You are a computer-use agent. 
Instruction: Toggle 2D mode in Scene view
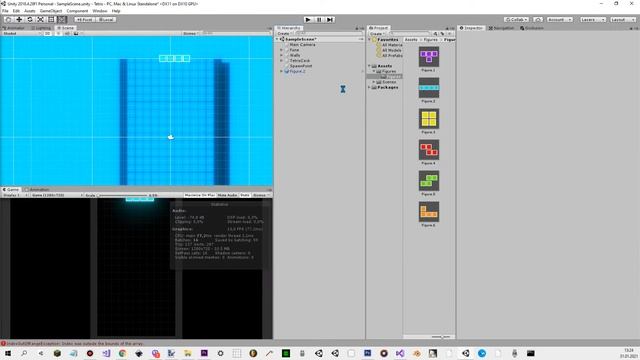point(47,33)
